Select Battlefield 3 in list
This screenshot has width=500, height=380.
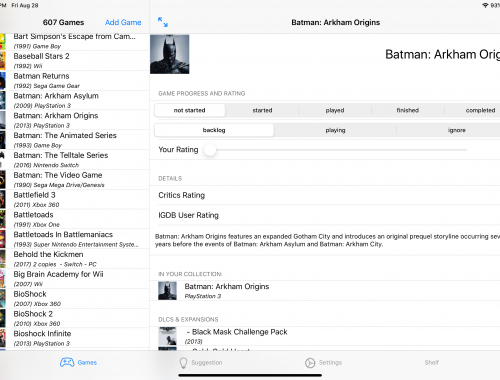74,199
